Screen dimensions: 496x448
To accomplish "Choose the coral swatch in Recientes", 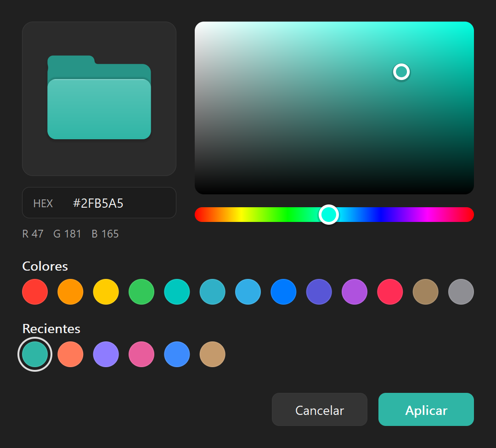I will 70,354.
